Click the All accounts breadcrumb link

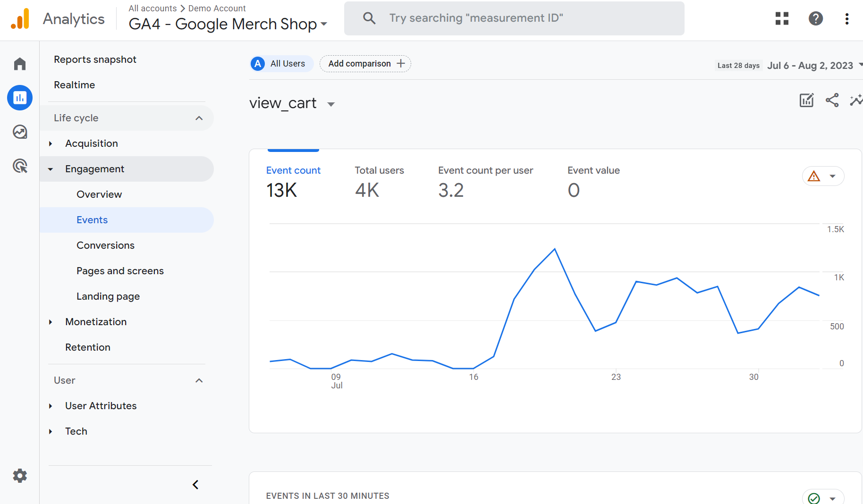tap(152, 8)
